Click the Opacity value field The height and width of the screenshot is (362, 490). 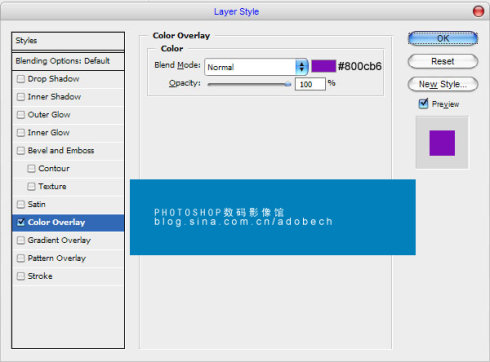pos(310,84)
